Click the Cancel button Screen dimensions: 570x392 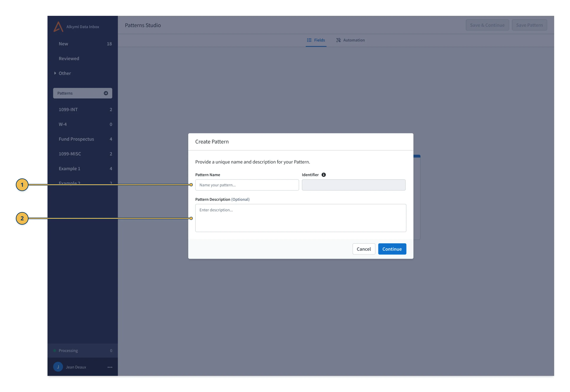[364, 249]
